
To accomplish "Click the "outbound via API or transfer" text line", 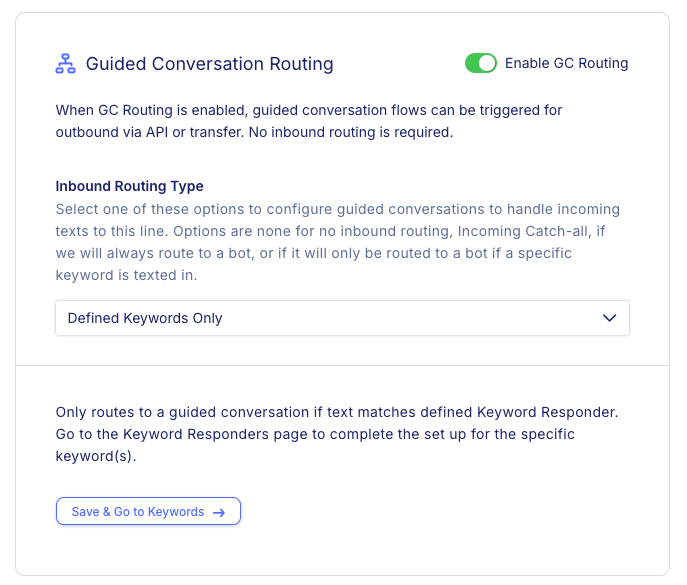I will click(149, 132).
